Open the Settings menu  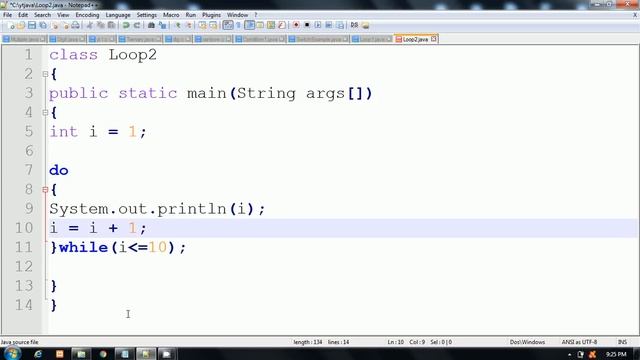coord(147,15)
